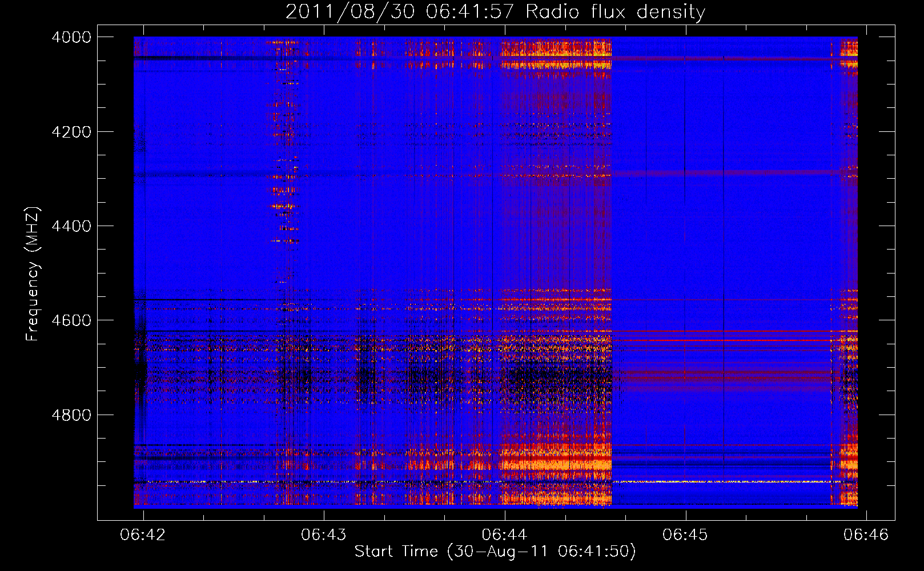Select the 4000 frequency axis label
The width and height of the screenshot is (924, 571).
[x=71, y=37]
